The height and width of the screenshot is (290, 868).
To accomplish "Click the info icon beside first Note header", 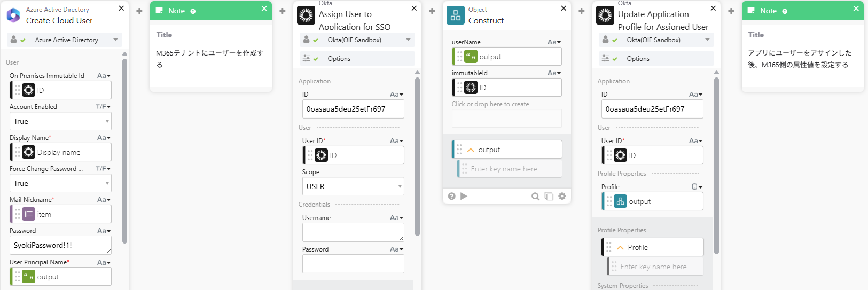I will pyautogui.click(x=193, y=11).
